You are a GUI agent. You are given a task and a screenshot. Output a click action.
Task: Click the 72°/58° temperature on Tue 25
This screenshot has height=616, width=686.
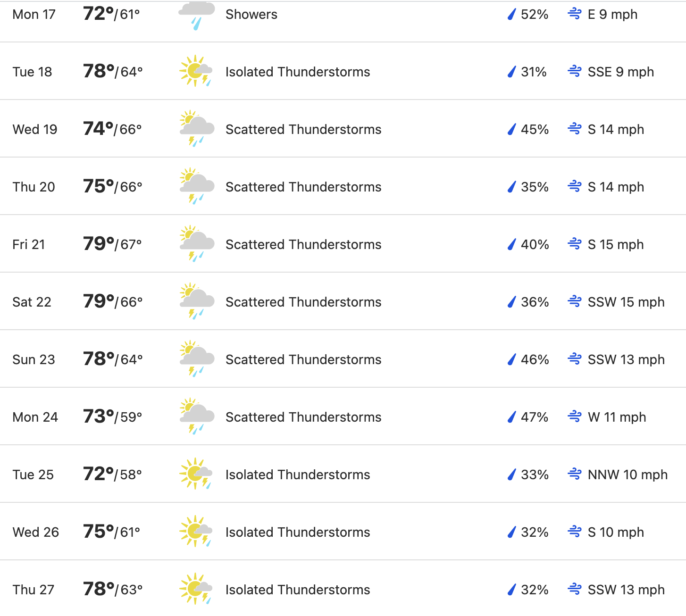[112, 474]
